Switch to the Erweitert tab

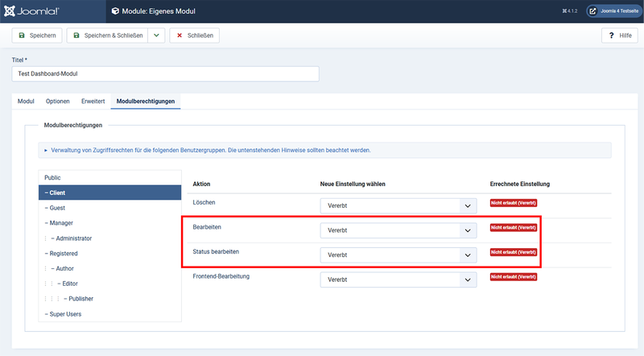93,101
